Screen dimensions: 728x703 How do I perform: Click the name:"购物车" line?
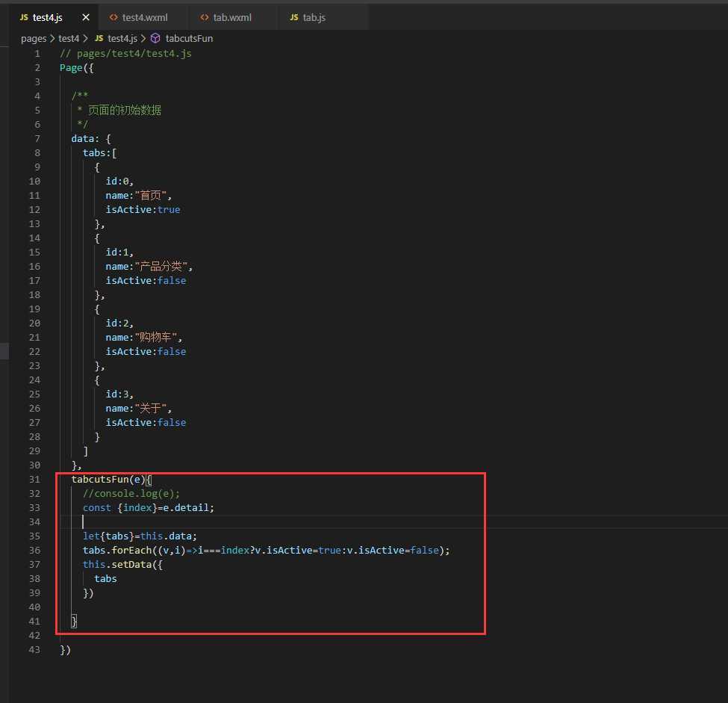coord(144,338)
